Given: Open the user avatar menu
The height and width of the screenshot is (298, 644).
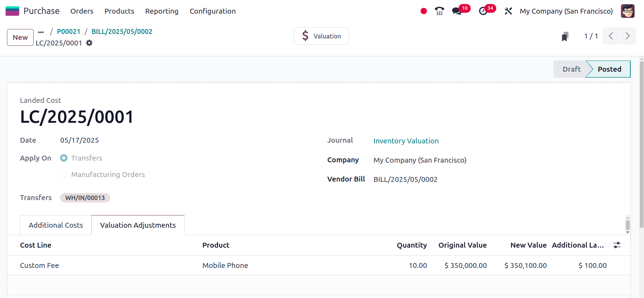Looking at the screenshot, I should pyautogui.click(x=628, y=11).
